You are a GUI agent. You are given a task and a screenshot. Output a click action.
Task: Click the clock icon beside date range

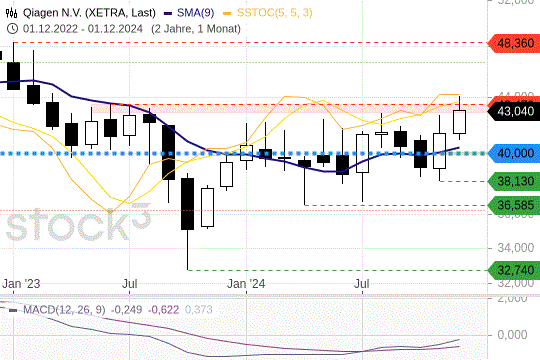pyautogui.click(x=12, y=28)
